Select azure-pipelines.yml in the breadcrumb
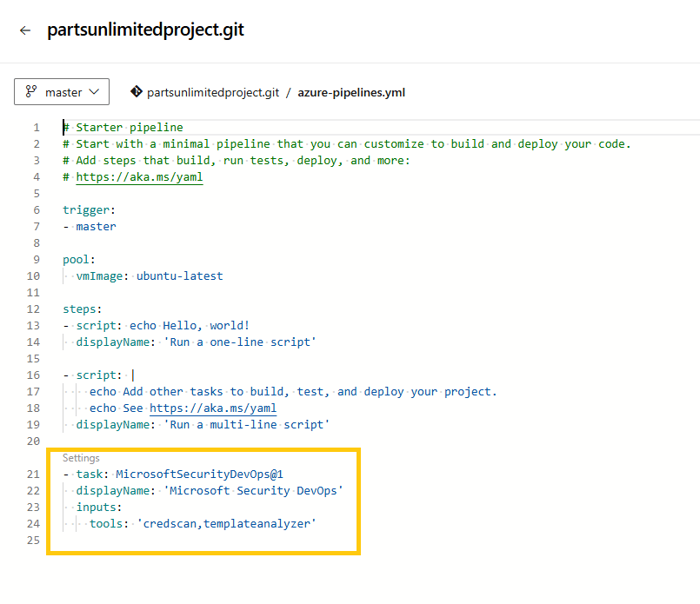700x604 pixels. click(351, 92)
